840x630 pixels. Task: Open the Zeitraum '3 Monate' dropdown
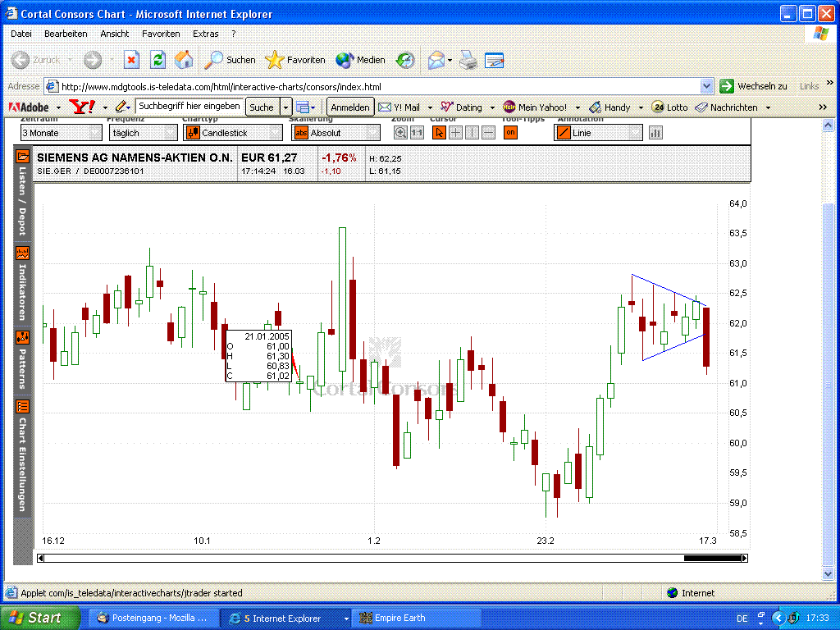[61, 132]
